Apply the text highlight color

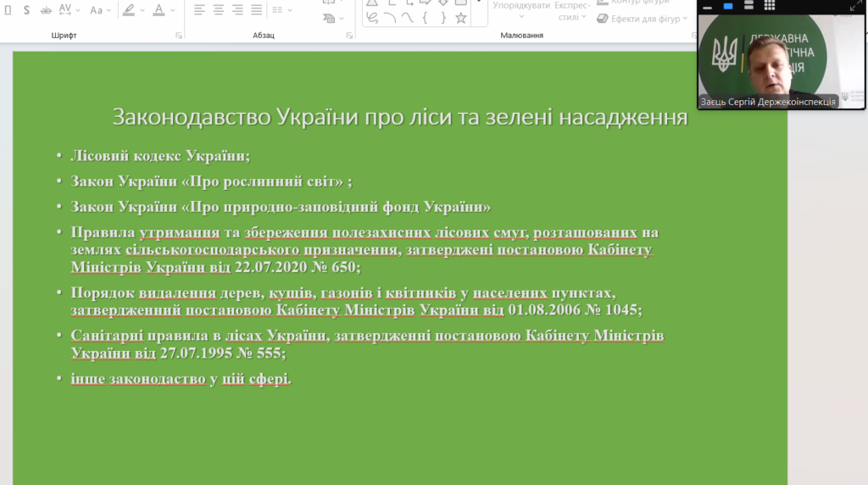129,10
